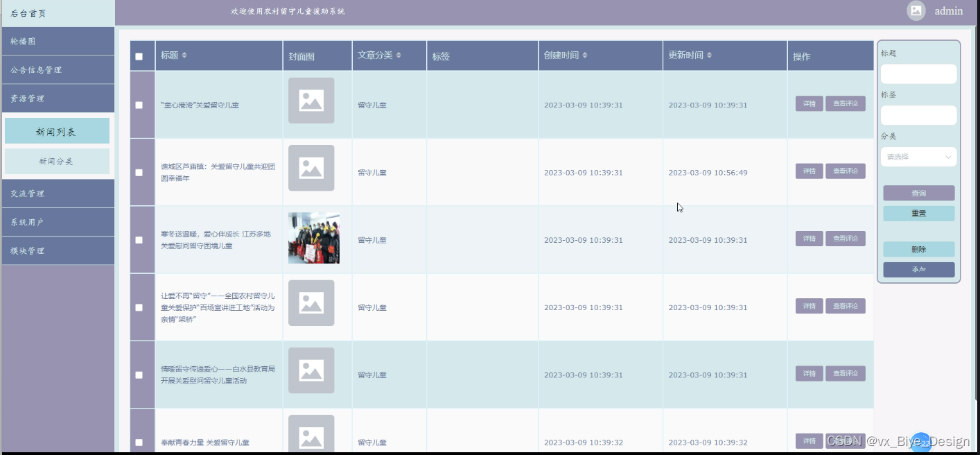Image resolution: width=980 pixels, height=455 pixels.
Task: Check the box for "童心港湾"关爱留守儿童 row
Action: tap(139, 105)
